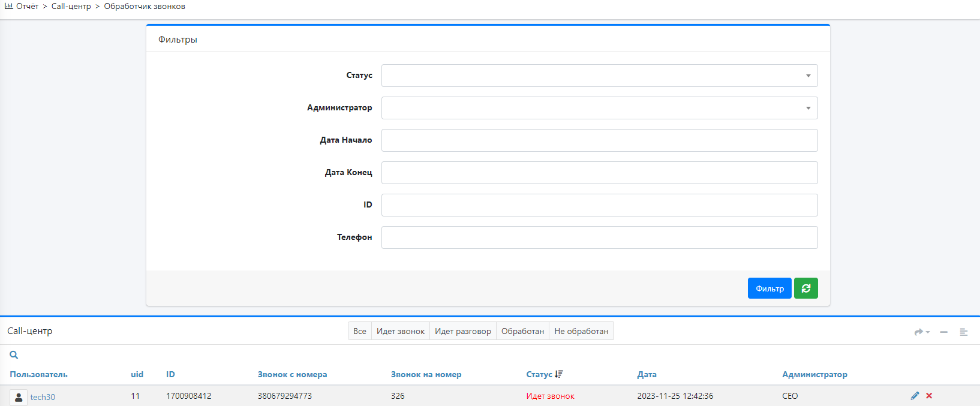Click the green refresh icon button
Viewport: 980px width, 406px height.
(805, 288)
